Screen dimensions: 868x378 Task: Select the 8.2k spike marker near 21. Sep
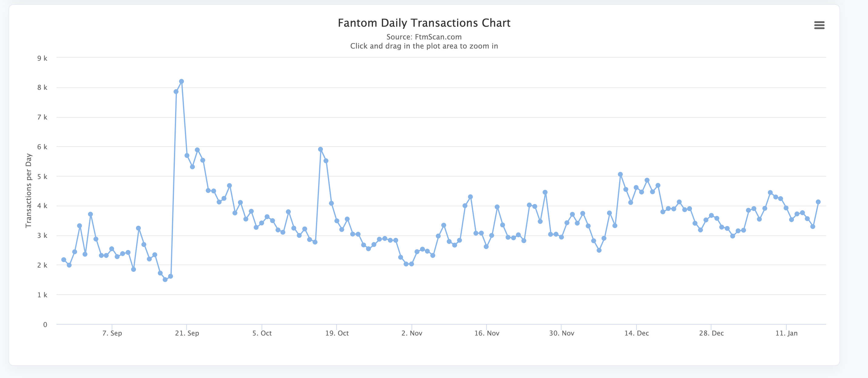click(181, 81)
